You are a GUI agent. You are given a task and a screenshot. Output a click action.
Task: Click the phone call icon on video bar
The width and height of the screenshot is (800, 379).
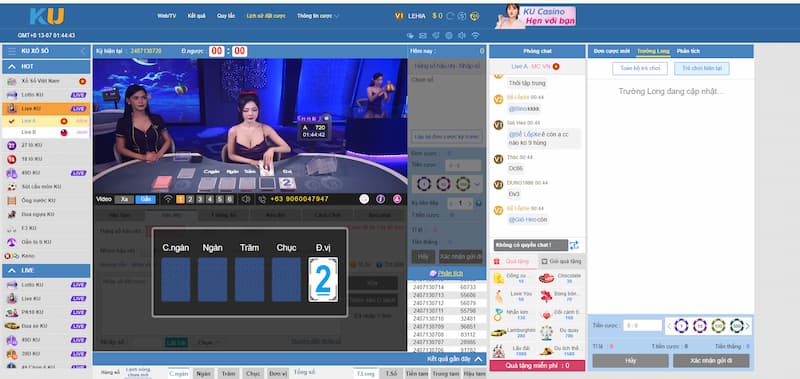(x=262, y=199)
